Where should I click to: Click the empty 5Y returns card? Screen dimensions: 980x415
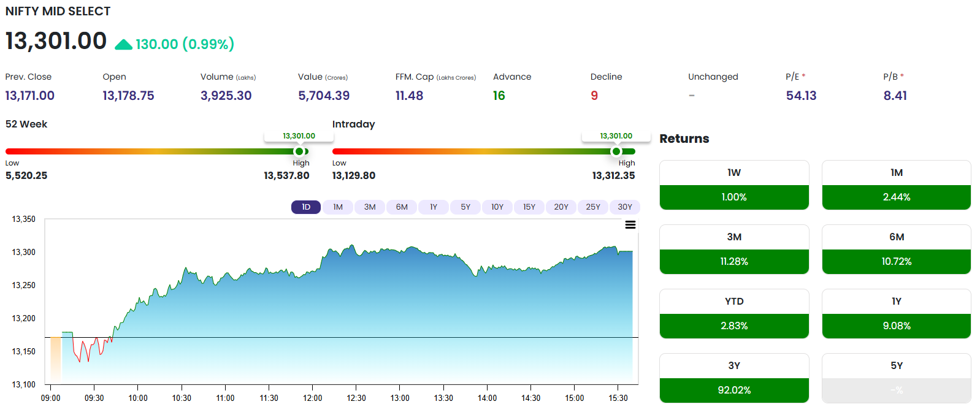click(897, 378)
